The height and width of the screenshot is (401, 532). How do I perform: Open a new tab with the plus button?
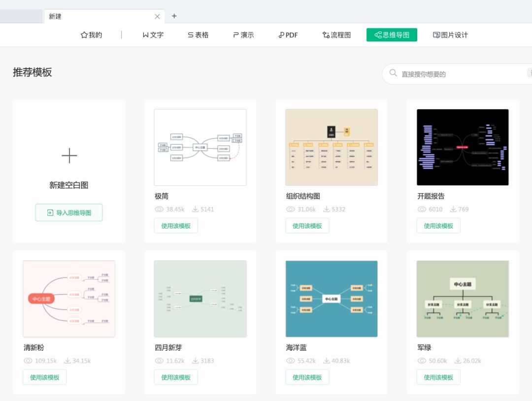point(174,16)
